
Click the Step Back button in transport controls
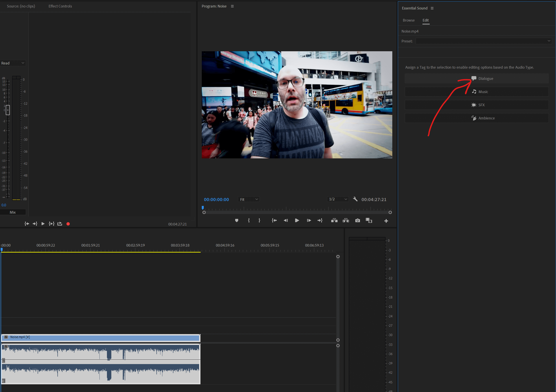[x=286, y=221]
